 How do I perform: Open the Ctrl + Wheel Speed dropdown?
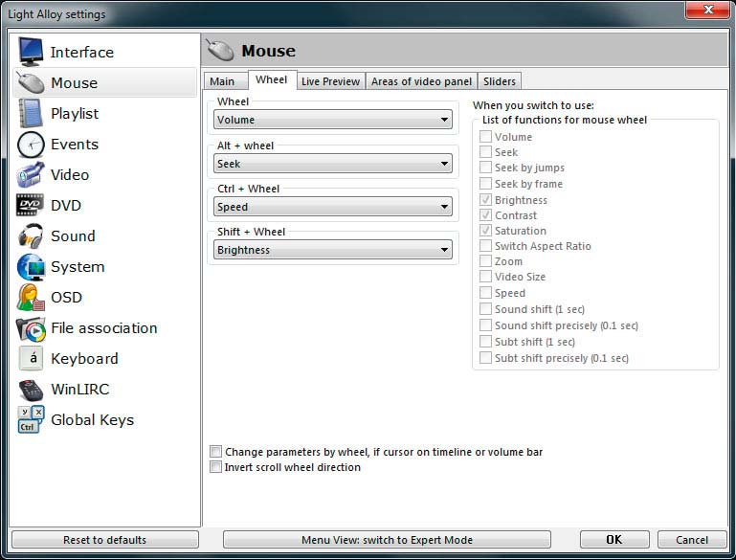point(333,207)
